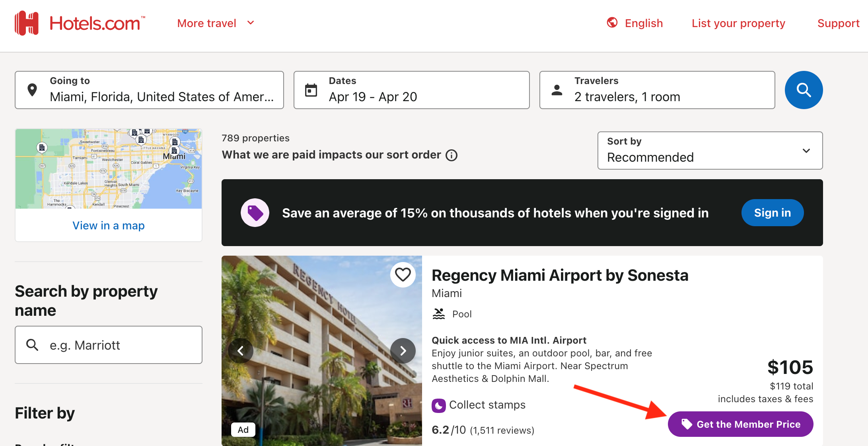Click the Collect stamps label

point(487,405)
